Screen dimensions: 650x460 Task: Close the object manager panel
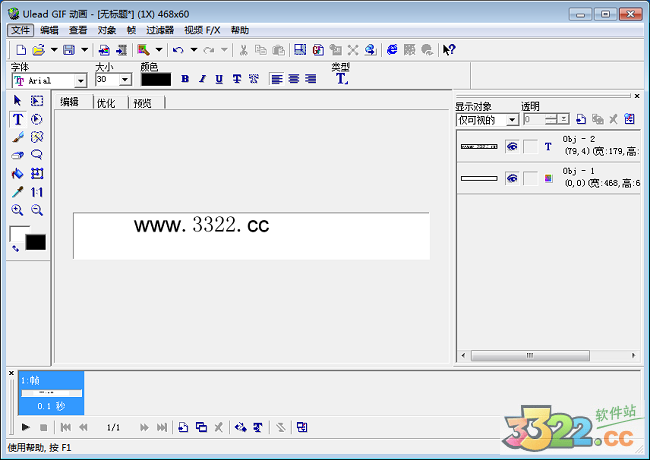pos(637,96)
